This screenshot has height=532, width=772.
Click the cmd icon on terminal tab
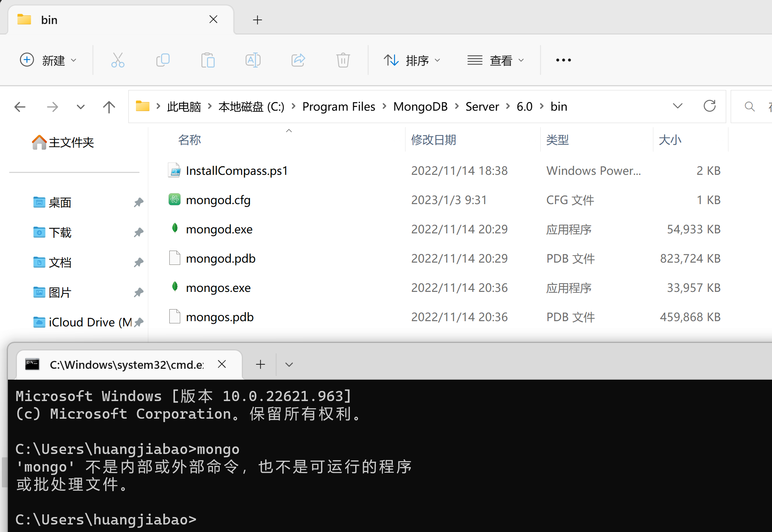[x=32, y=364]
